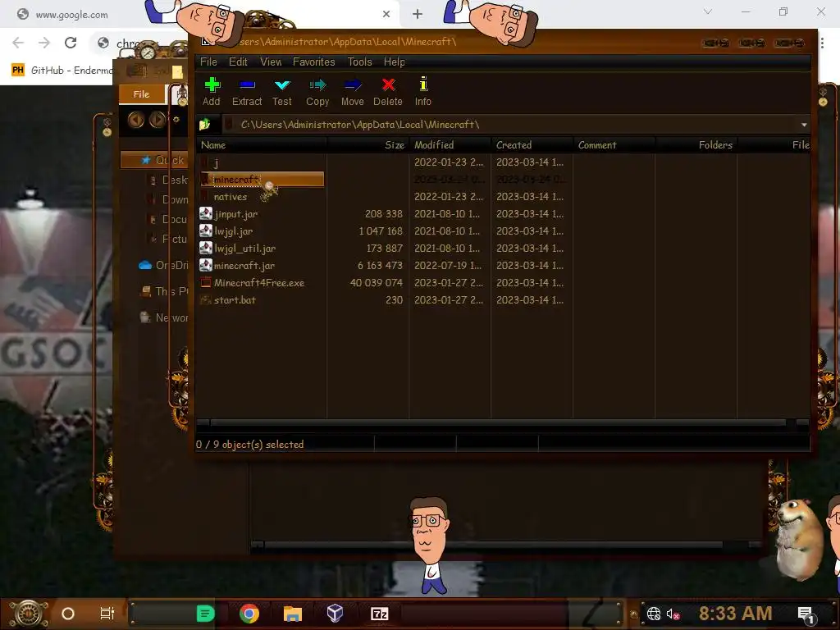Screen dimensions: 840x630
Task: Open Task View on the taskbar
Action: point(107,614)
